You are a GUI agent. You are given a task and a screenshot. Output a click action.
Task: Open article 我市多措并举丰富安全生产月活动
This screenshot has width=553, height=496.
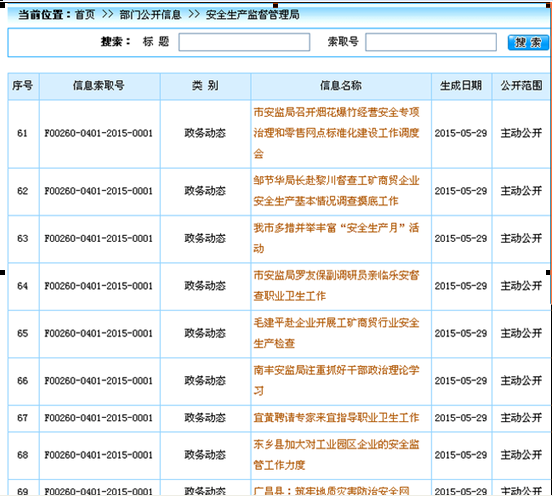[x=336, y=238]
